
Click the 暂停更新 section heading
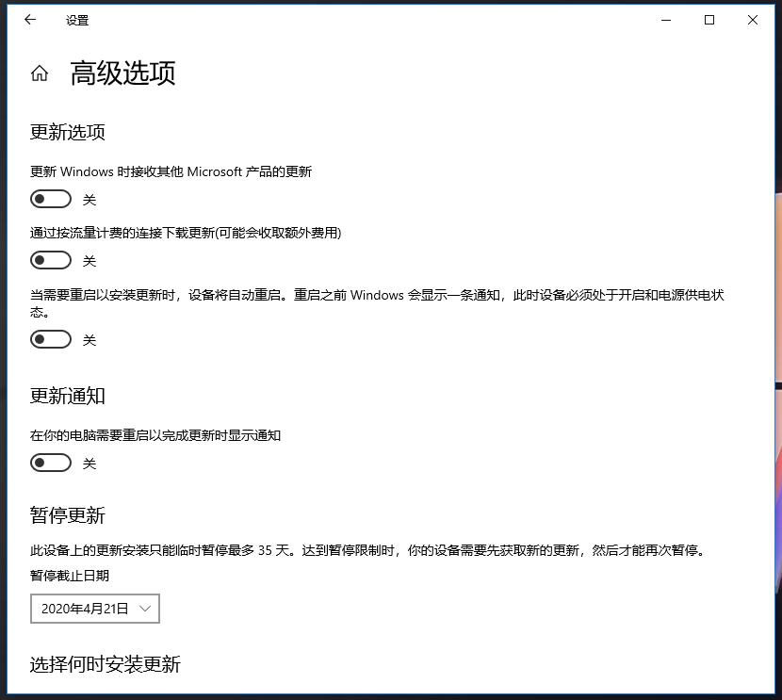[x=68, y=515]
